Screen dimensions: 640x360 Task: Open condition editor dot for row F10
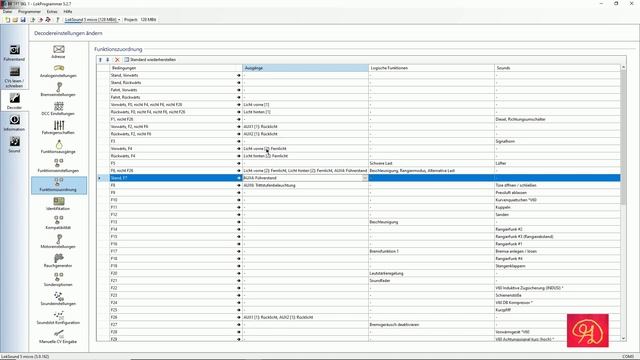(239, 200)
